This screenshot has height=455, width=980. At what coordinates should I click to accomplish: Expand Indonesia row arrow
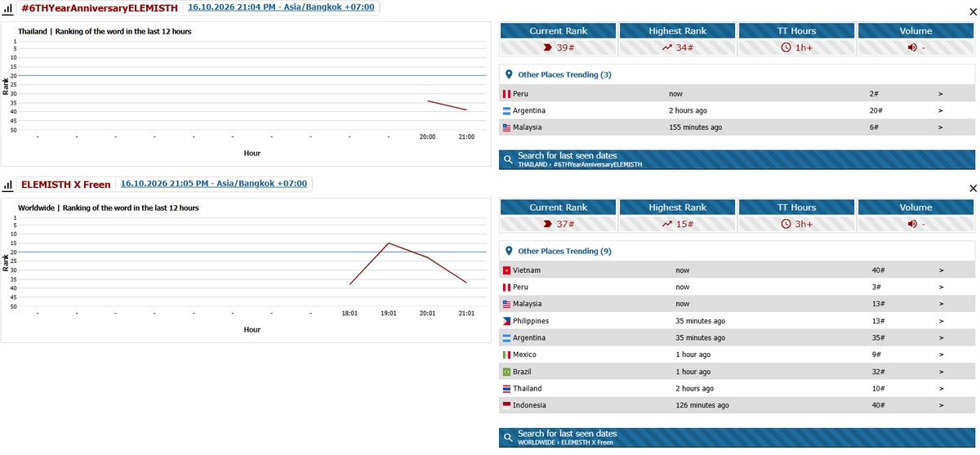941,405
